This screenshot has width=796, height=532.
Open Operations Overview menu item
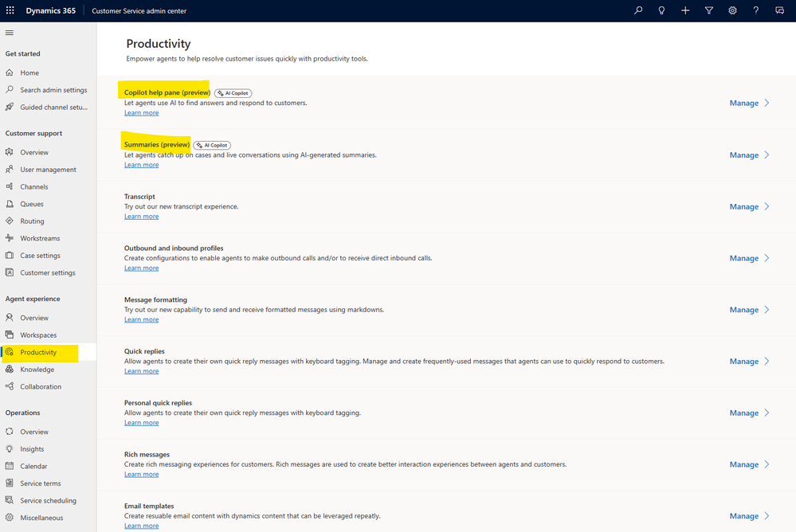point(49,432)
